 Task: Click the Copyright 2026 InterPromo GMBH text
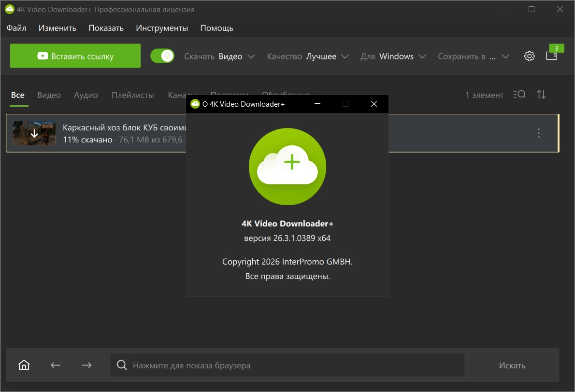(287, 262)
